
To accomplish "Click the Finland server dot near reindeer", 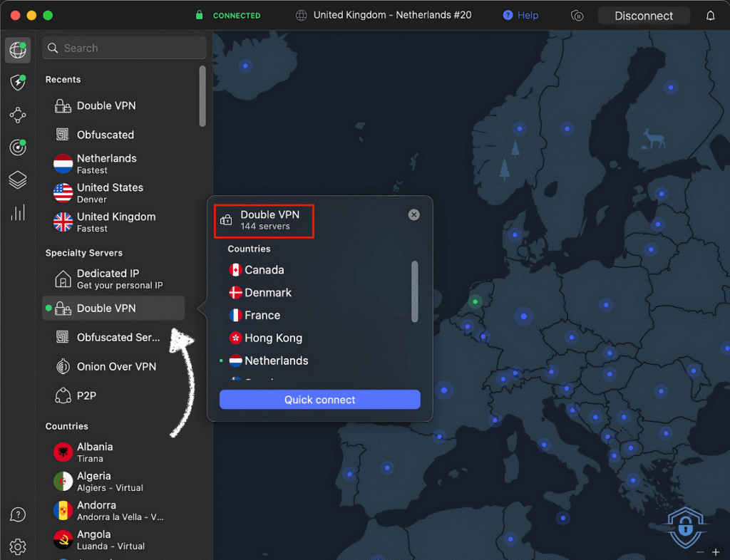I will coord(670,88).
